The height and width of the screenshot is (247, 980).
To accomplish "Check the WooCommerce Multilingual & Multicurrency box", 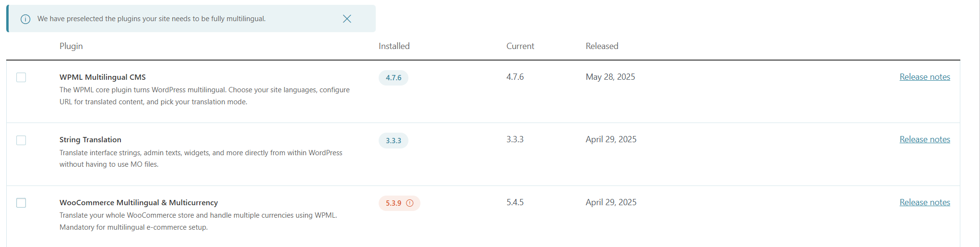I will (21, 203).
